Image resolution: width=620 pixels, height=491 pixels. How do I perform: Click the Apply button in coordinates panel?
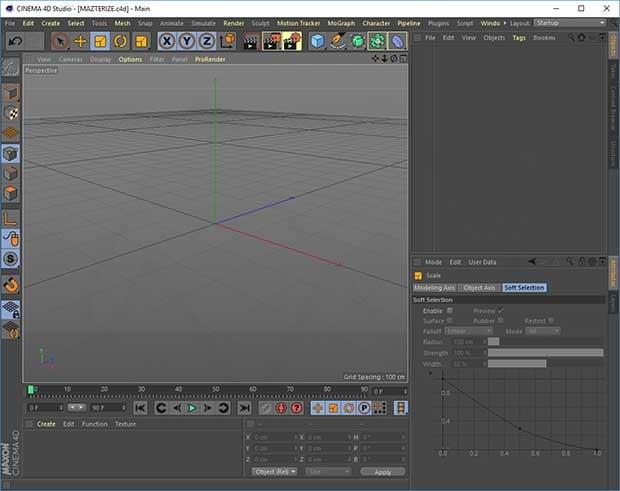click(x=383, y=472)
